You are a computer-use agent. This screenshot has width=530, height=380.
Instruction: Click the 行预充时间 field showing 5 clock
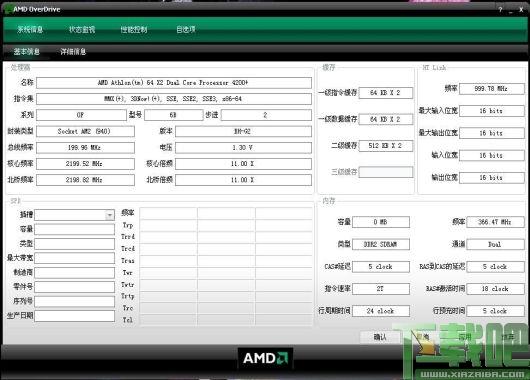(x=496, y=311)
